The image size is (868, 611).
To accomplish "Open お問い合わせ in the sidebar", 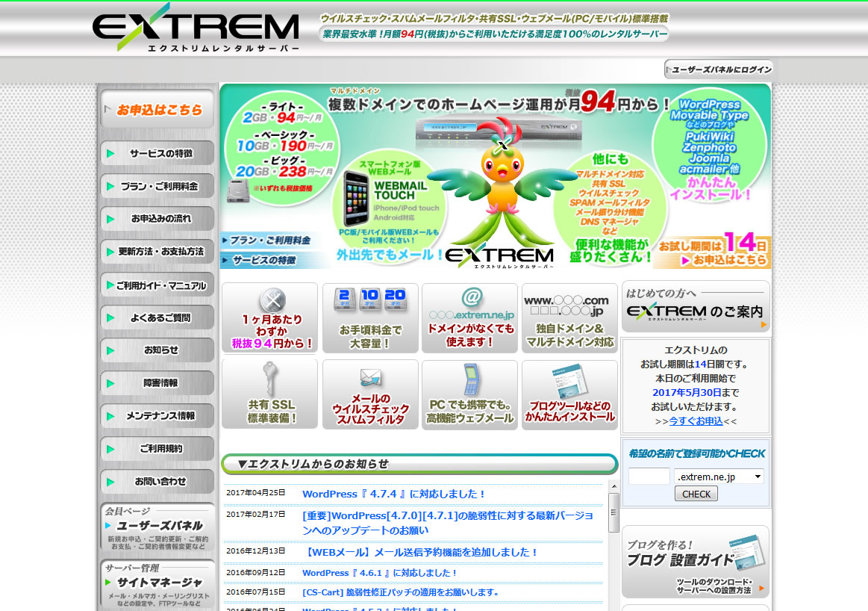I will pos(157,481).
